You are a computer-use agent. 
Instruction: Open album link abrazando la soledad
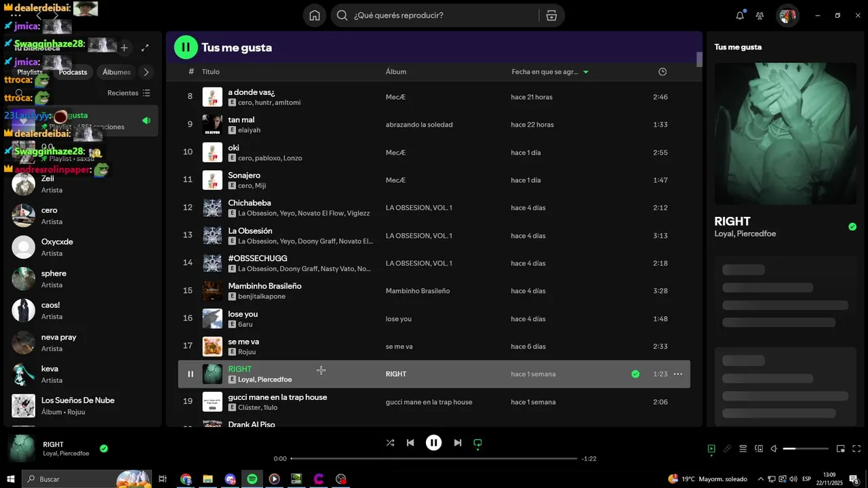click(x=419, y=125)
